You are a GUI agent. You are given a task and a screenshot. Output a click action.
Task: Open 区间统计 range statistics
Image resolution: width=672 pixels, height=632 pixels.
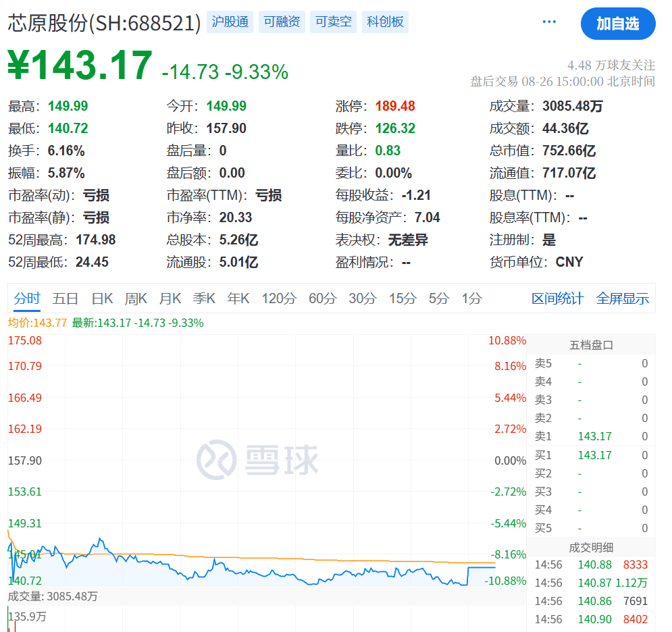click(x=558, y=298)
